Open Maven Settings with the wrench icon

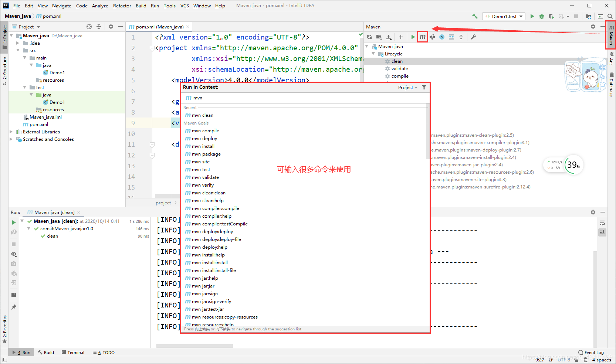(473, 37)
